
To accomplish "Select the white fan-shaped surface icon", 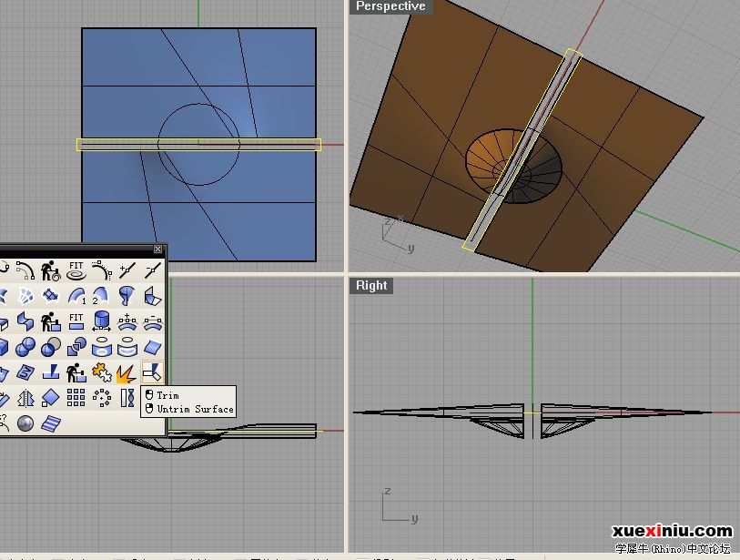I will pos(25,296).
